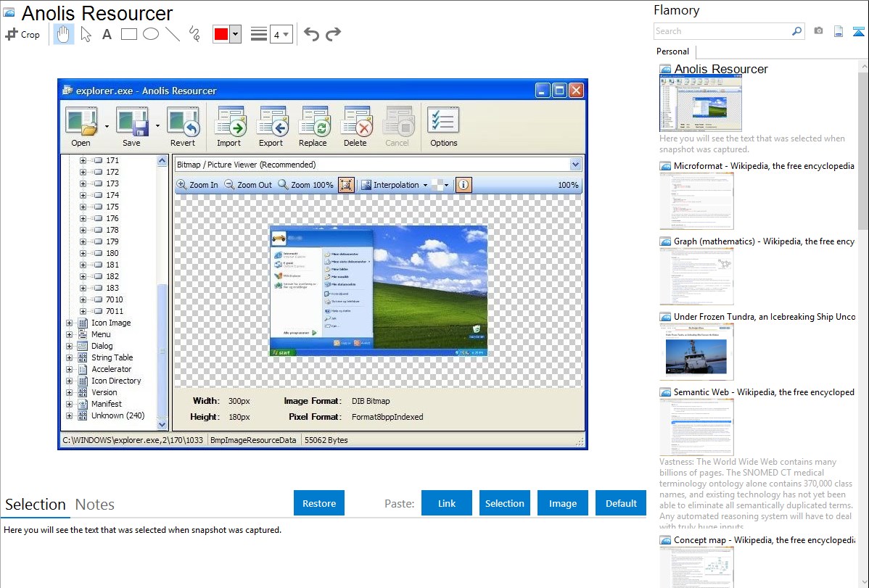The width and height of the screenshot is (869, 588).
Task: Open the checkered background swatch dropdown
Action: point(440,185)
